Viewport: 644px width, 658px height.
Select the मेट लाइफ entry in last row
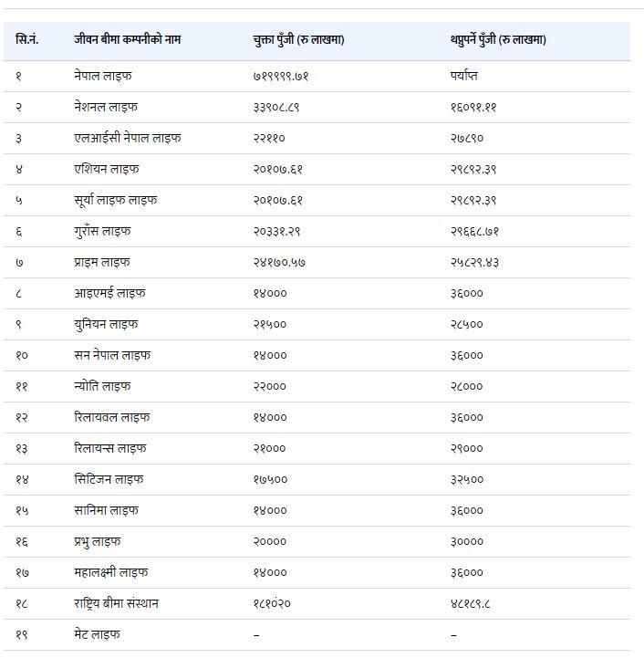pyautogui.click(x=98, y=634)
